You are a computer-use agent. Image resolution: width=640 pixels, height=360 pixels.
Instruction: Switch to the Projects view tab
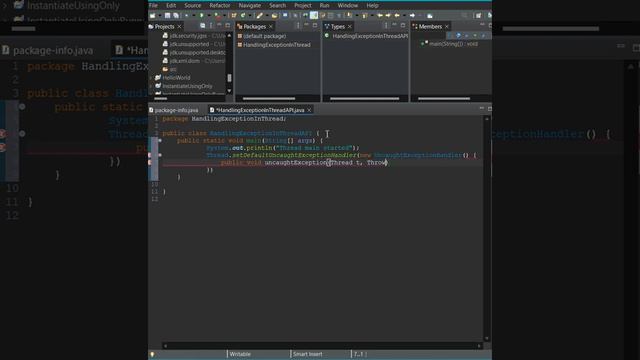[164, 27]
